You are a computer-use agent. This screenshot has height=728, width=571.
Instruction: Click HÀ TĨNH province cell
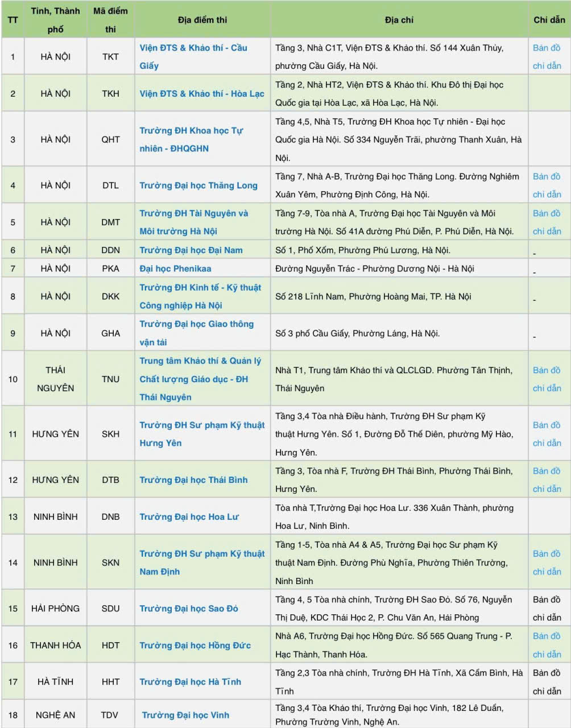pyautogui.click(x=56, y=682)
